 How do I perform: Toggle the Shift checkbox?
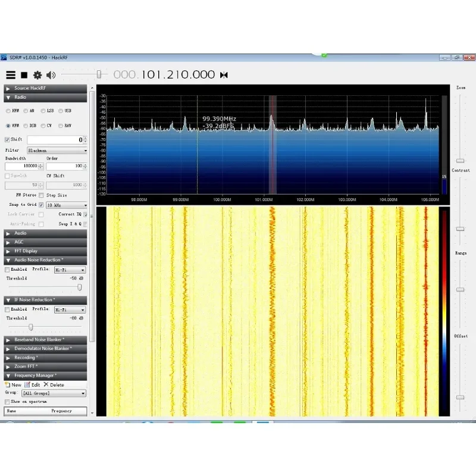(7, 140)
